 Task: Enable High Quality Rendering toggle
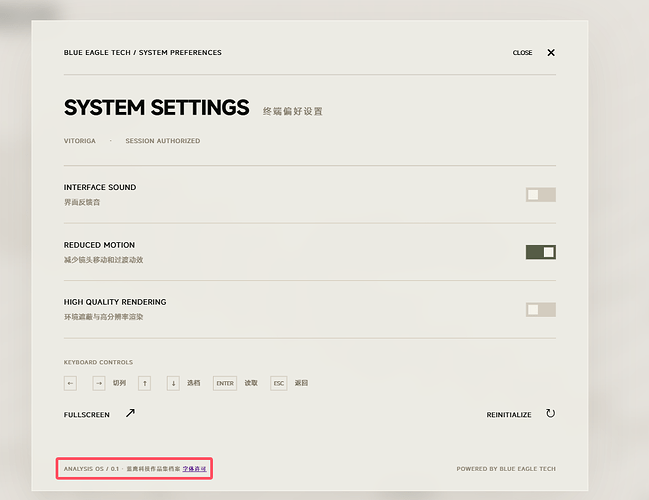[541, 310]
